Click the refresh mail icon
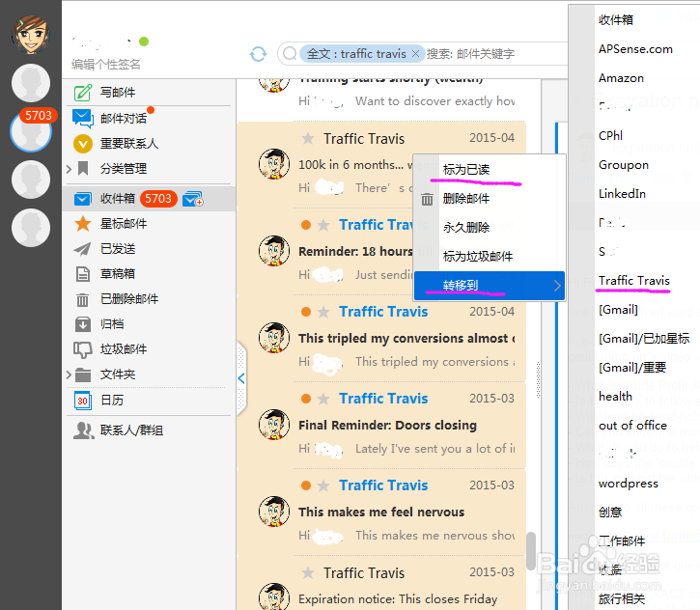Viewport: 700px width, 610px height. (258, 54)
